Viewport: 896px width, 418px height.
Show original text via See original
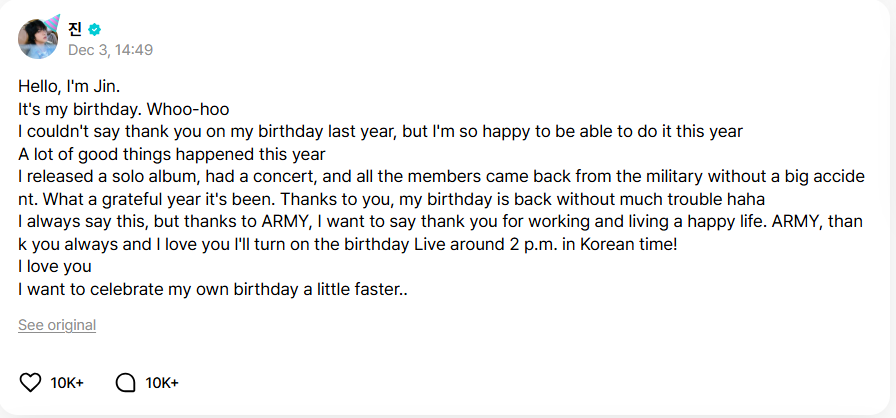(x=57, y=325)
